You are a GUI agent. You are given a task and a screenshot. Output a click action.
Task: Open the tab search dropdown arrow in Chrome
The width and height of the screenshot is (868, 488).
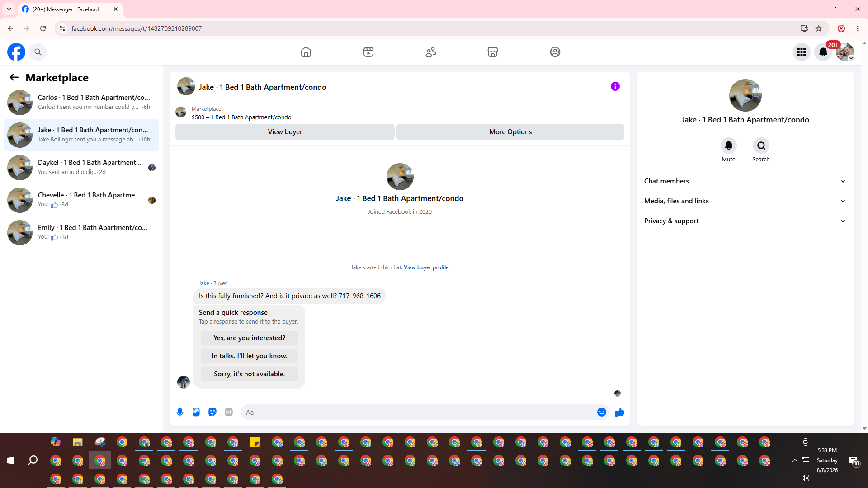click(x=9, y=9)
